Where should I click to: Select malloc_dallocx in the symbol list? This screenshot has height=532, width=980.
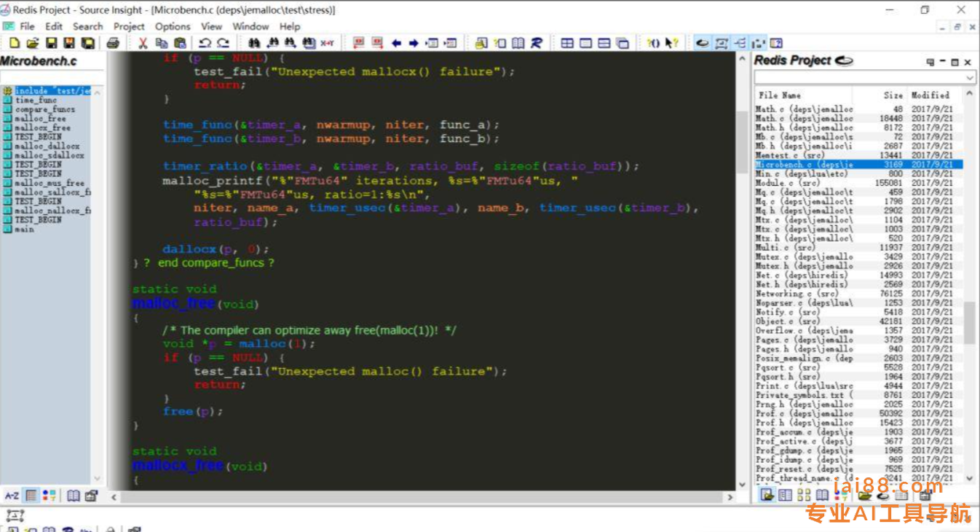47,146
